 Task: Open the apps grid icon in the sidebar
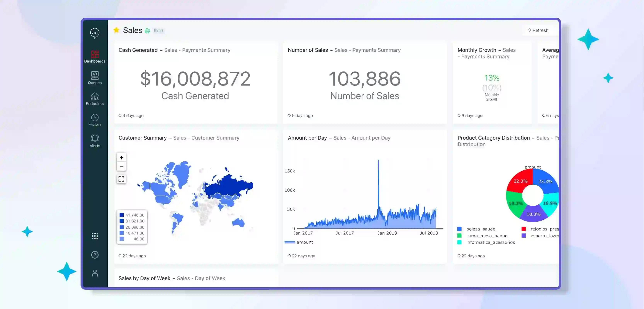coord(94,236)
